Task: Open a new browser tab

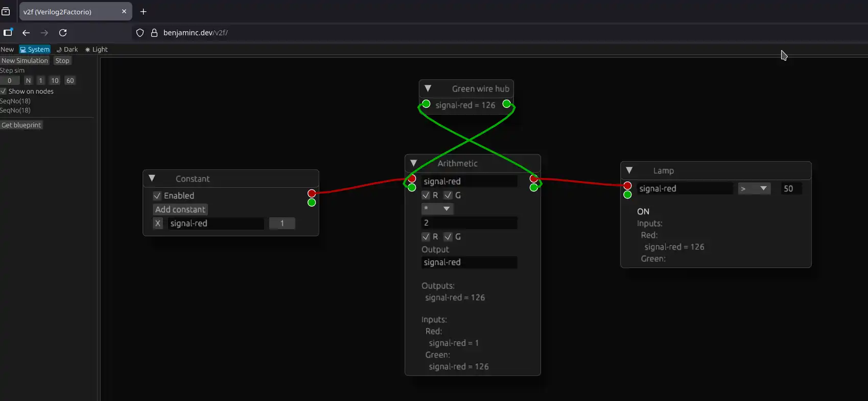Action: (144, 11)
